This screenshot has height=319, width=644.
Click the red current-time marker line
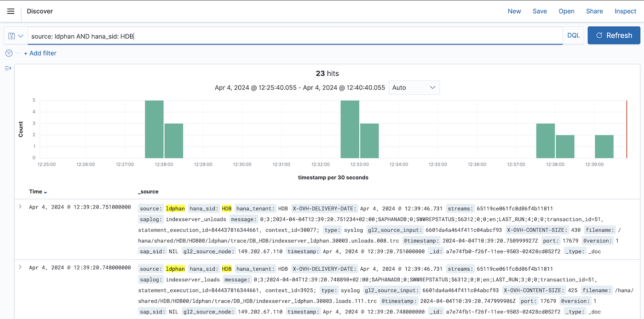[x=627, y=129]
